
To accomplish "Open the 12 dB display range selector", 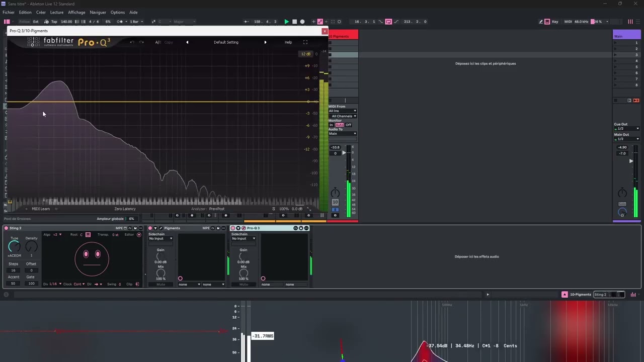I will point(305,54).
